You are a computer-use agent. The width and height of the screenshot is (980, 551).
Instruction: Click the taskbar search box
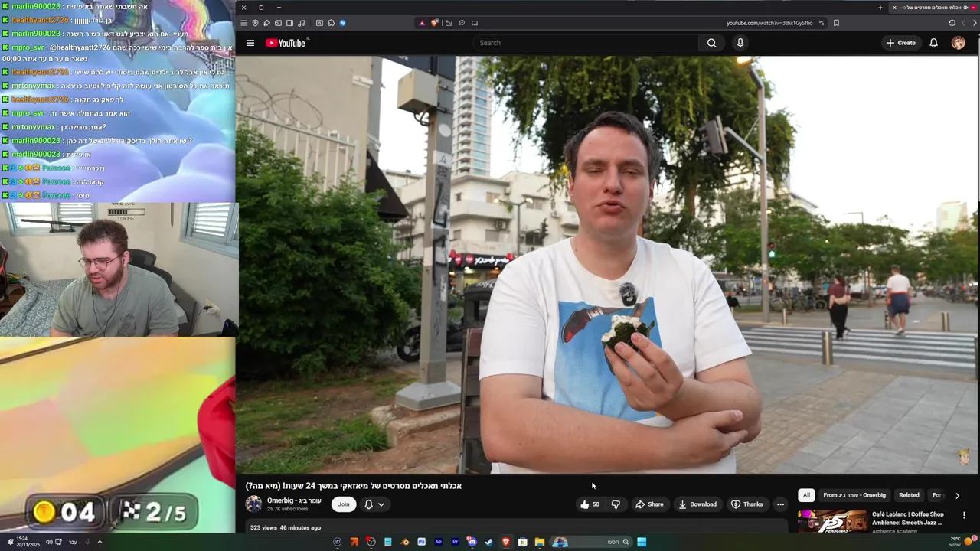coord(593,542)
